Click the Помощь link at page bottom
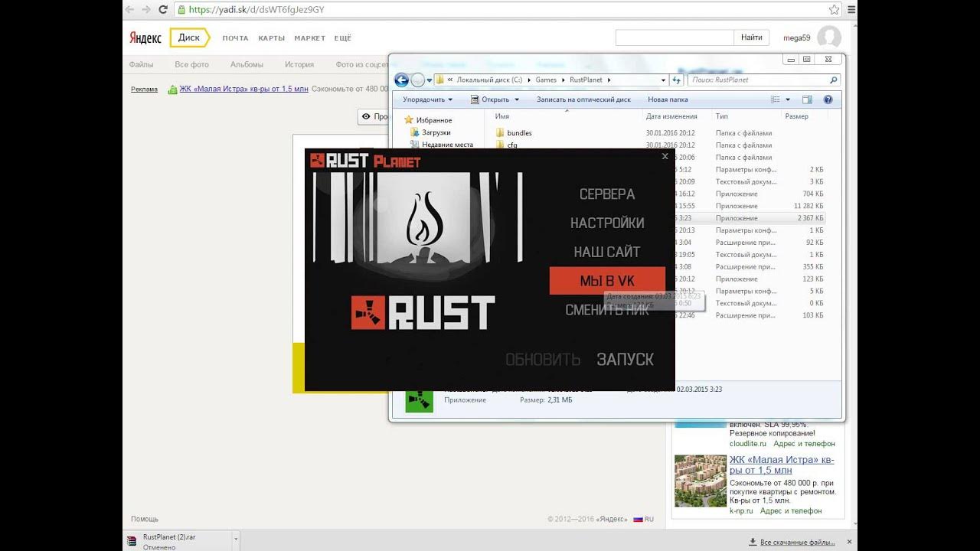This screenshot has width=980, height=551. pyautogui.click(x=145, y=519)
